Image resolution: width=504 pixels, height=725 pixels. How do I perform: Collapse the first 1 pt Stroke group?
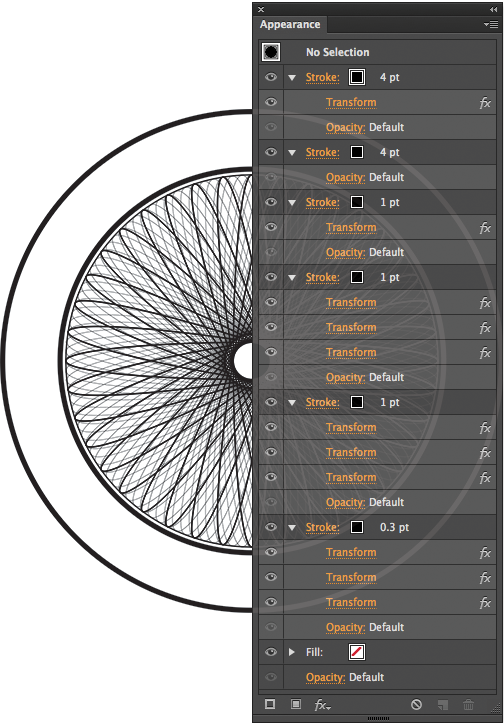click(292, 203)
